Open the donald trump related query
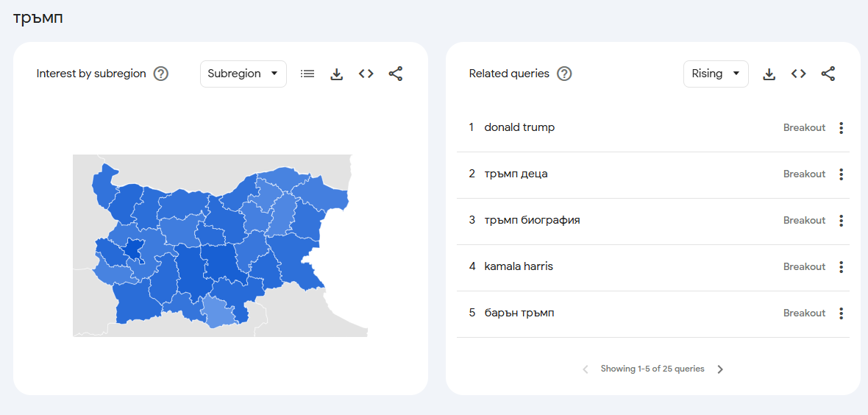Screen dimensions: 868x415 point(519,127)
